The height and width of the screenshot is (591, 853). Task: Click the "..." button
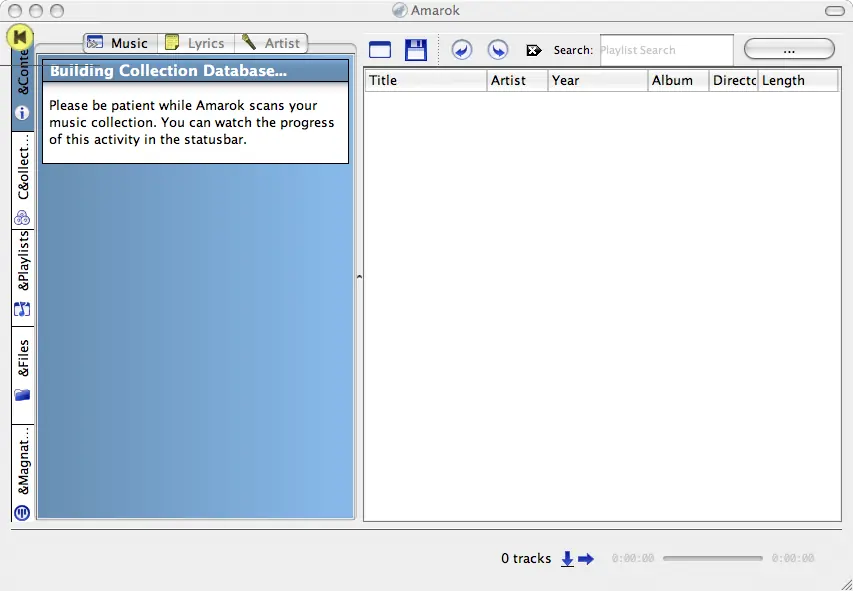tap(789, 49)
